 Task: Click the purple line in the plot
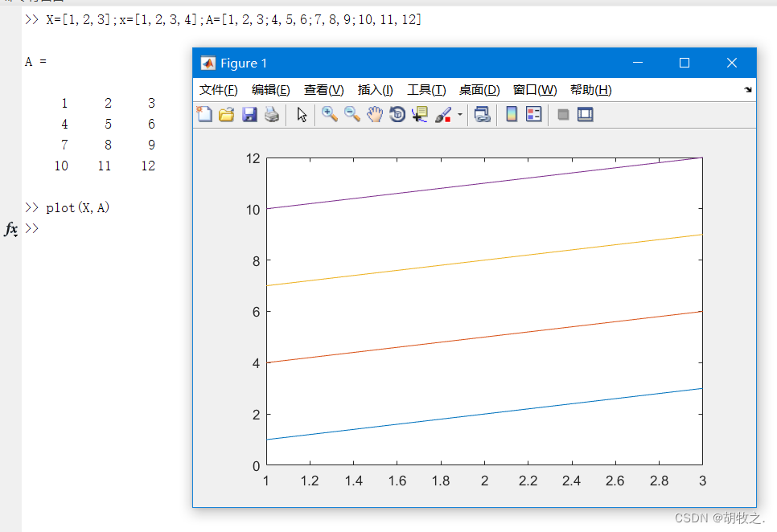[485, 183]
